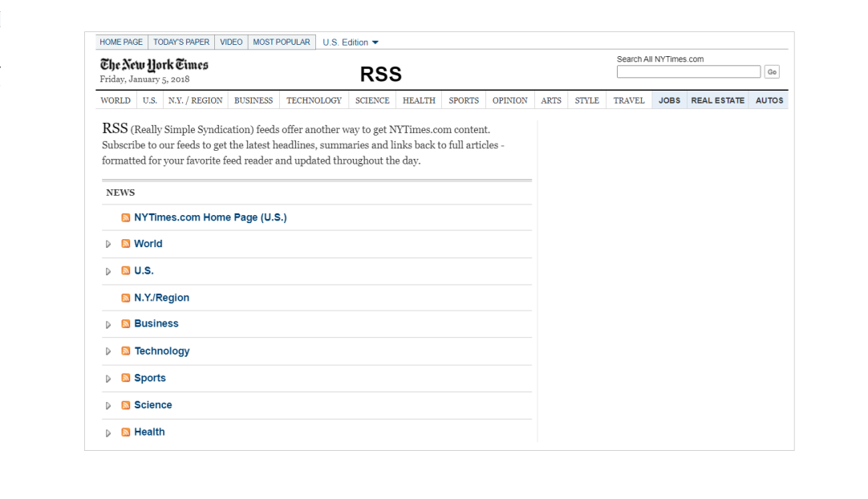Go to OPINION section in navigation bar
This screenshot has height=499, width=868.
click(x=510, y=101)
